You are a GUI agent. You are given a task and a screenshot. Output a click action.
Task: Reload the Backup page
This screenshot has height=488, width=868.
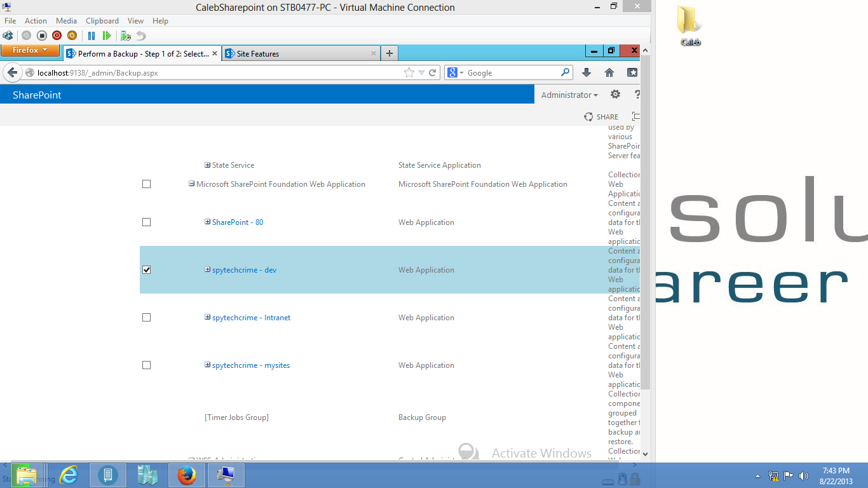[x=433, y=72]
